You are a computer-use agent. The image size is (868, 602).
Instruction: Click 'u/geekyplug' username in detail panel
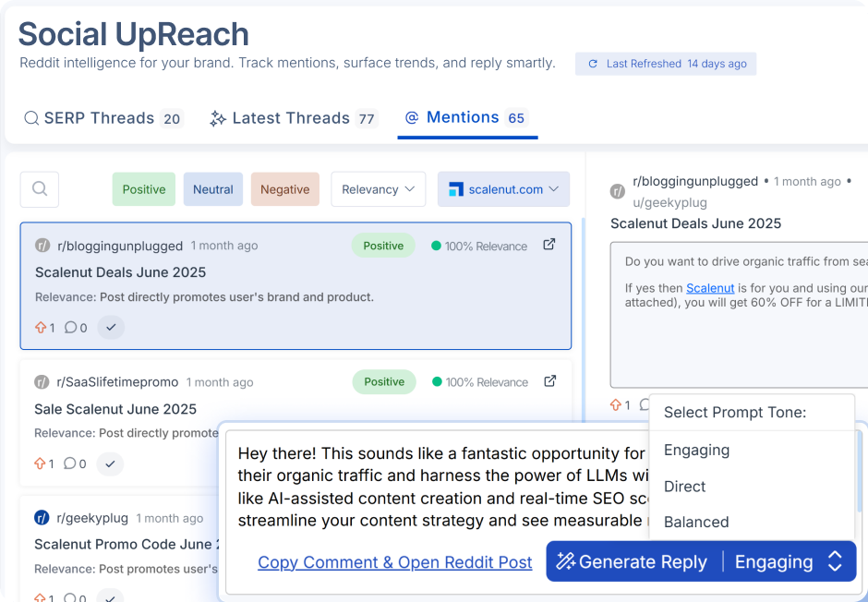(x=669, y=202)
